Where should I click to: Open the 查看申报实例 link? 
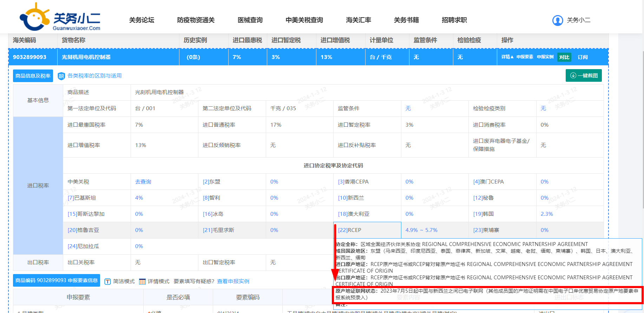tap(233, 281)
